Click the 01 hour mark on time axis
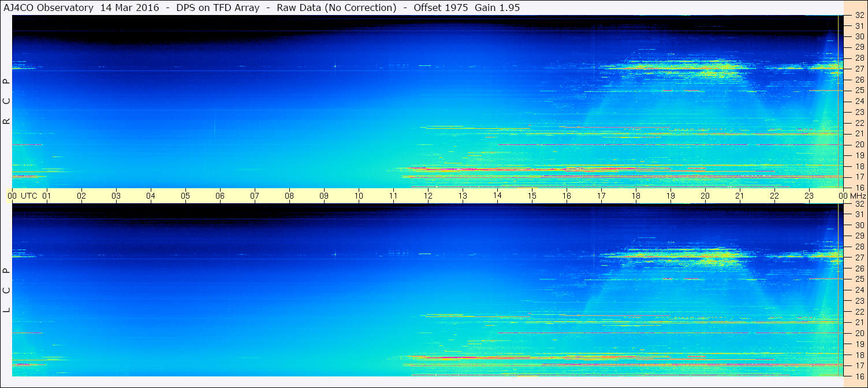The height and width of the screenshot is (388, 868). [x=47, y=196]
